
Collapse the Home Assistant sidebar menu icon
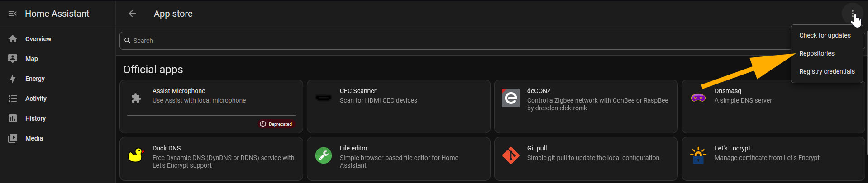[x=13, y=14]
